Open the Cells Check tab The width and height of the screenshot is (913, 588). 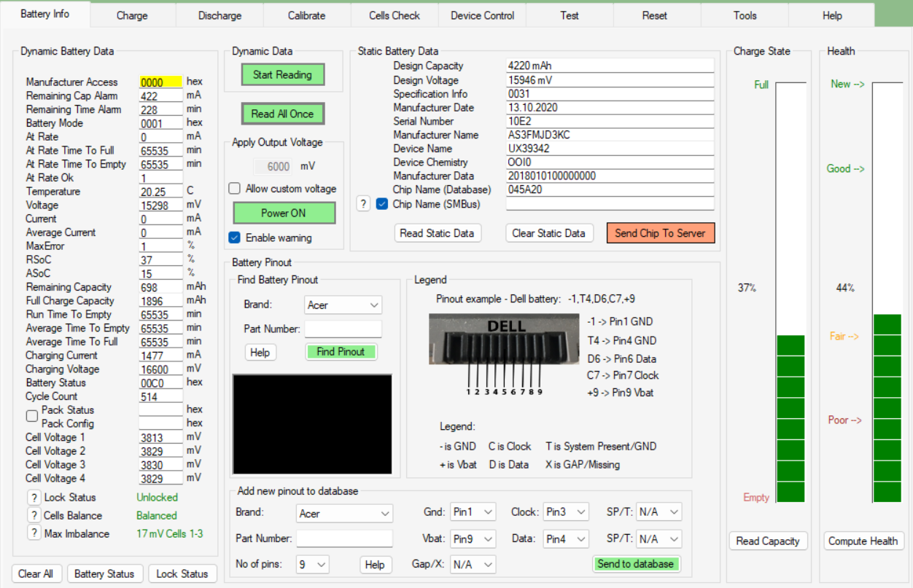coord(395,15)
